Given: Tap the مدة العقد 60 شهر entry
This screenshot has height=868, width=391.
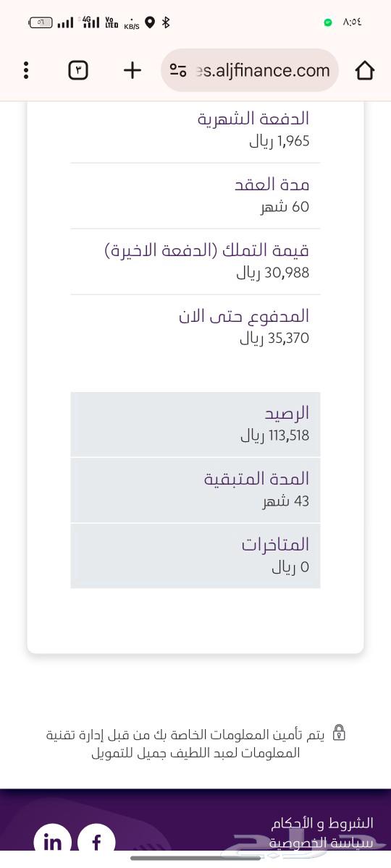Looking at the screenshot, I should tap(195, 196).
